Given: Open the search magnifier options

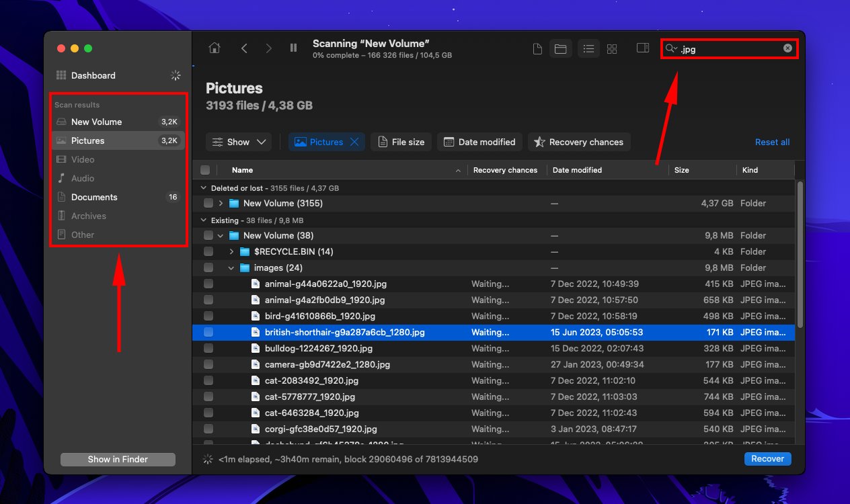Looking at the screenshot, I should coord(671,48).
